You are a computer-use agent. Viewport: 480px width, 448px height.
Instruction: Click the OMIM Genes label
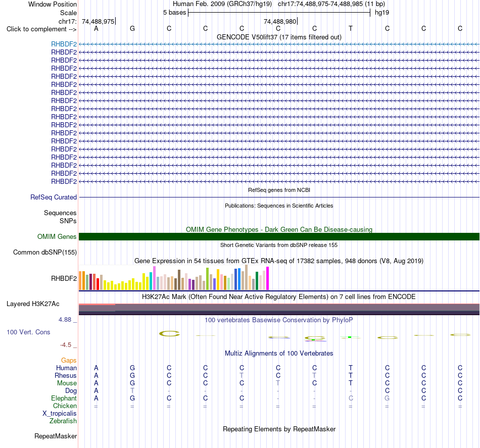coord(57,236)
